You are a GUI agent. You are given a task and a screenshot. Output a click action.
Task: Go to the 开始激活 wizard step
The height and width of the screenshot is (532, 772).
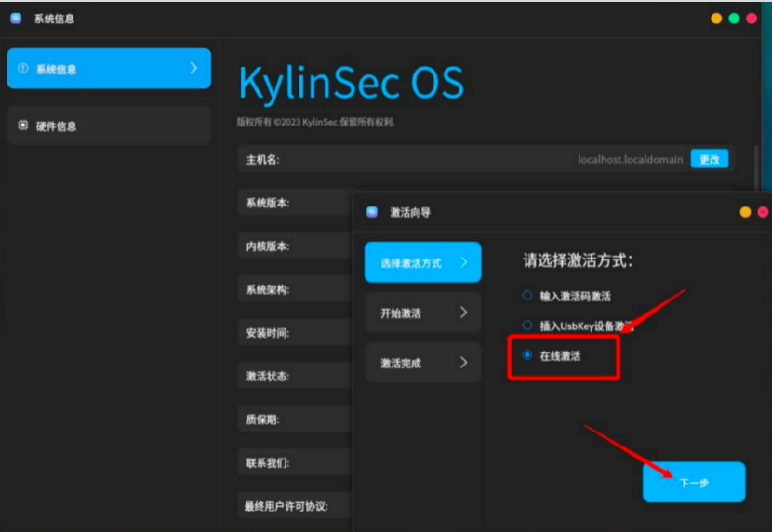(423, 313)
